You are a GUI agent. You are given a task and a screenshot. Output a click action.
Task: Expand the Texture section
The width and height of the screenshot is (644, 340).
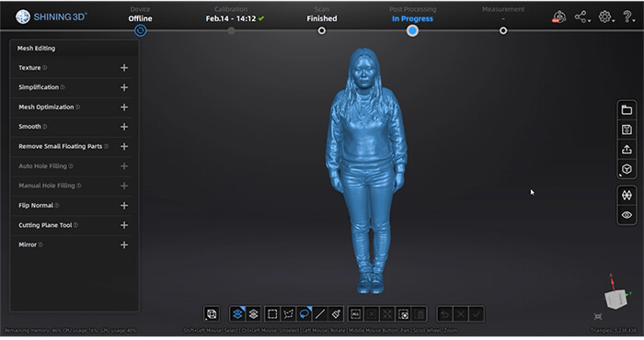pyautogui.click(x=124, y=68)
